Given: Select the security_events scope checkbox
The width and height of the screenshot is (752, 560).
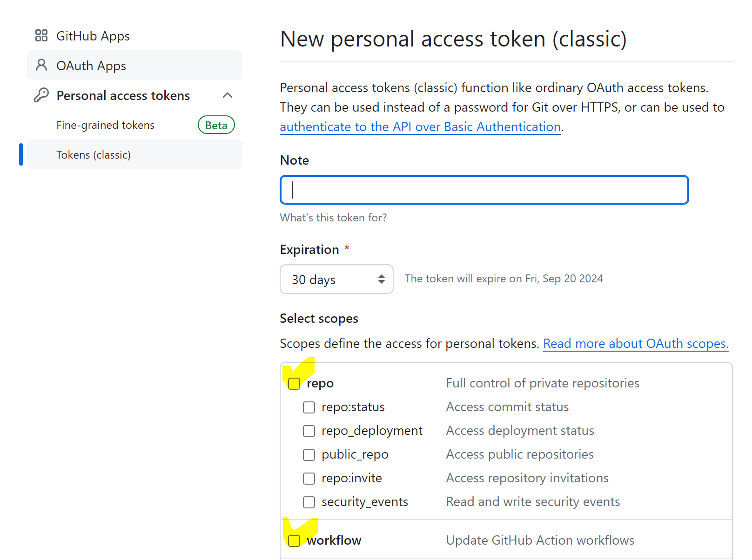Looking at the screenshot, I should (309, 502).
